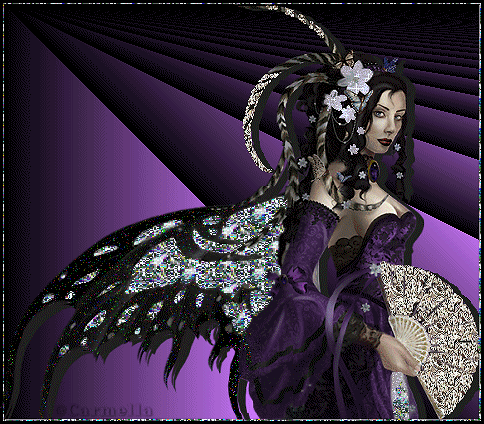Click the ©Carmella watermark text
This screenshot has width=484, height=424.
(x=105, y=410)
